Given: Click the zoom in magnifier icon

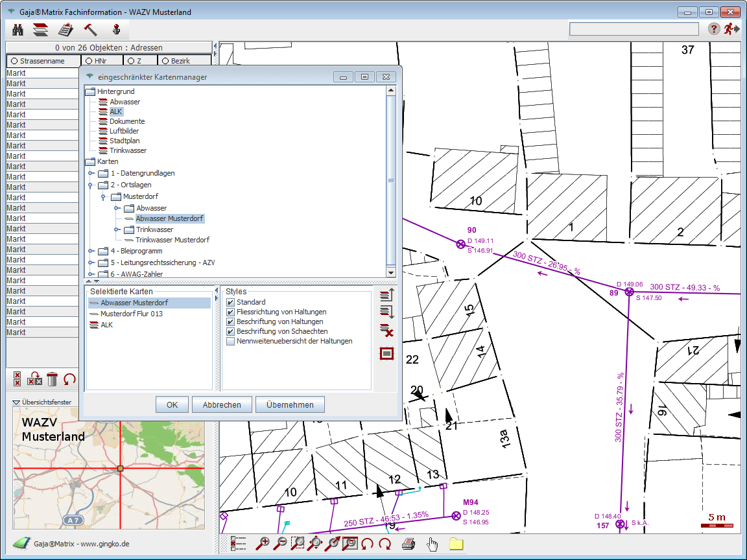Looking at the screenshot, I should [x=263, y=544].
